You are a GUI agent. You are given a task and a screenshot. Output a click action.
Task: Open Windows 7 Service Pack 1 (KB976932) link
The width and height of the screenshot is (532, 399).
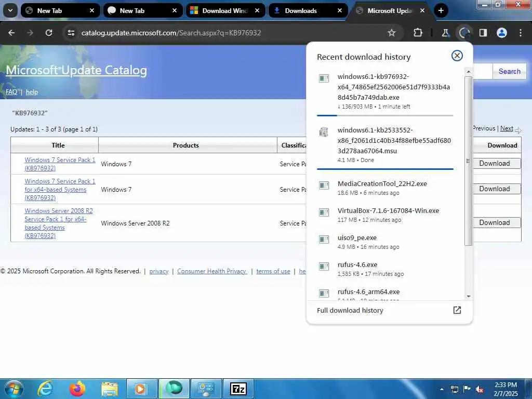(60, 164)
